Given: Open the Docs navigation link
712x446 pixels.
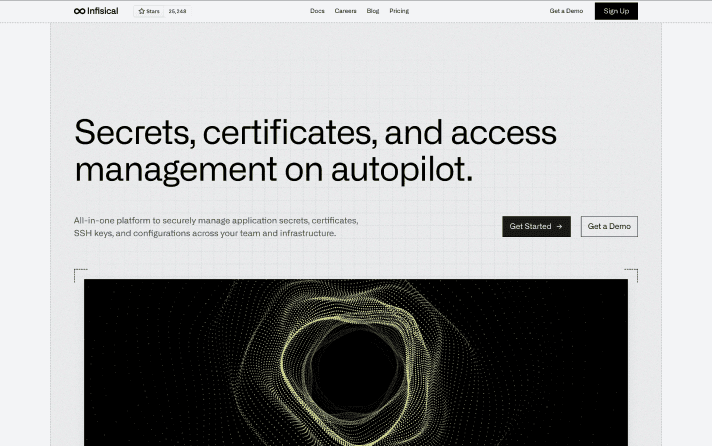Looking at the screenshot, I should coord(317,11).
